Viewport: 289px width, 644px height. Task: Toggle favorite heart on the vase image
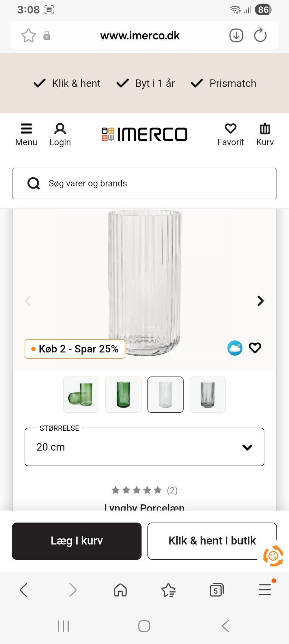coord(255,348)
